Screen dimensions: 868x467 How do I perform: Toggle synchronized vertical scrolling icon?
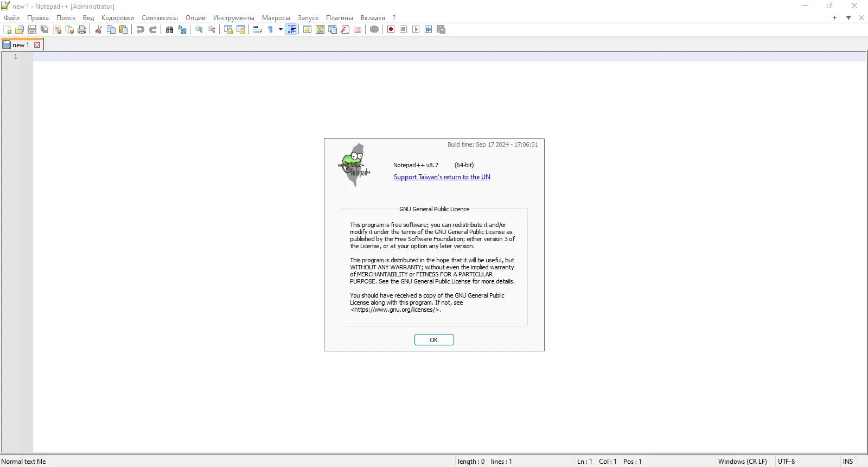(228, 29)
